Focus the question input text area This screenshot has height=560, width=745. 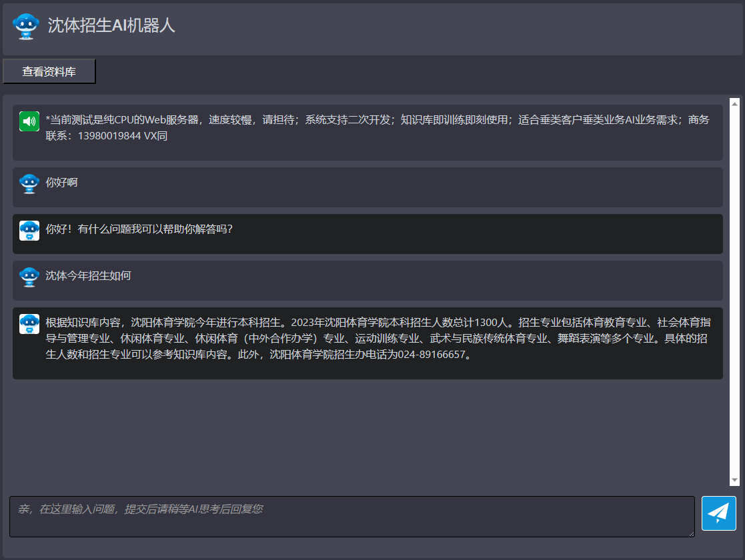(x=352, y=517)
